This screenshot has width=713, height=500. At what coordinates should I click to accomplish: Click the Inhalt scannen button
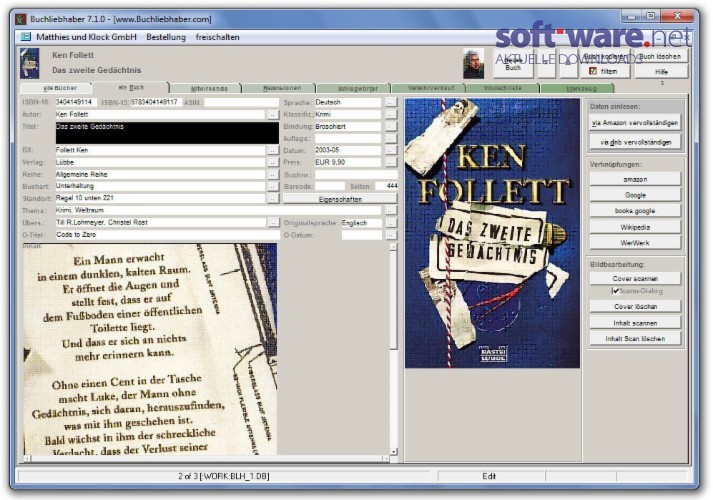pos(635,323)
